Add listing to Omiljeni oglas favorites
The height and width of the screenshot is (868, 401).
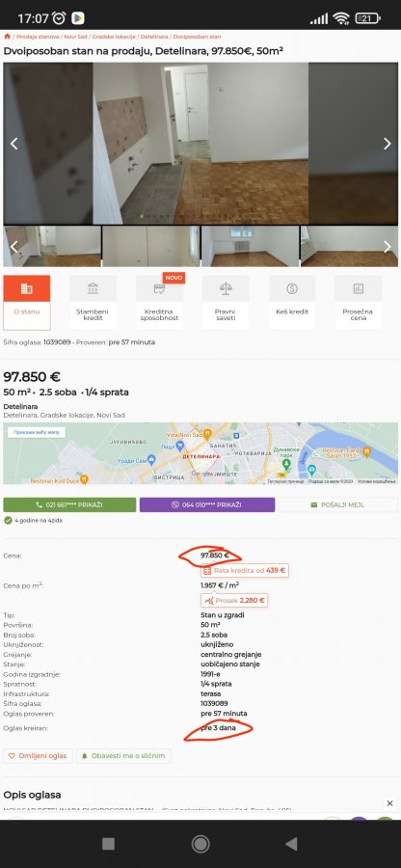(x=39, y=756)
